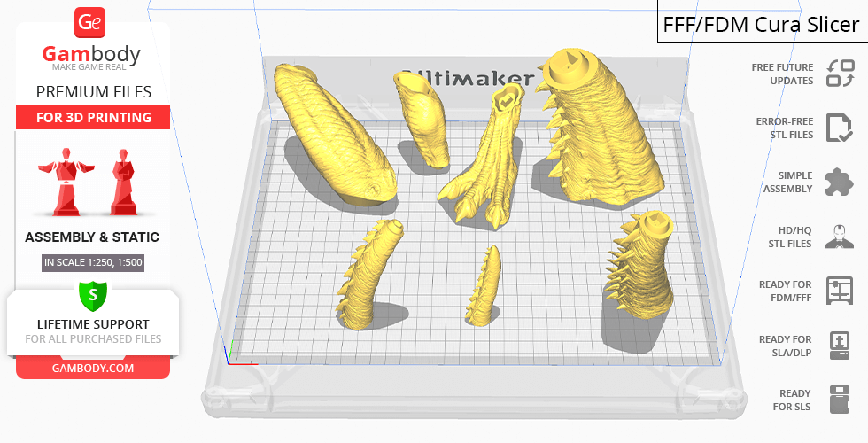The height and width of the screenshot is (443, 868).
Task: Click the Ready for SLA/DLP printer icon
Action: point(839,345)
